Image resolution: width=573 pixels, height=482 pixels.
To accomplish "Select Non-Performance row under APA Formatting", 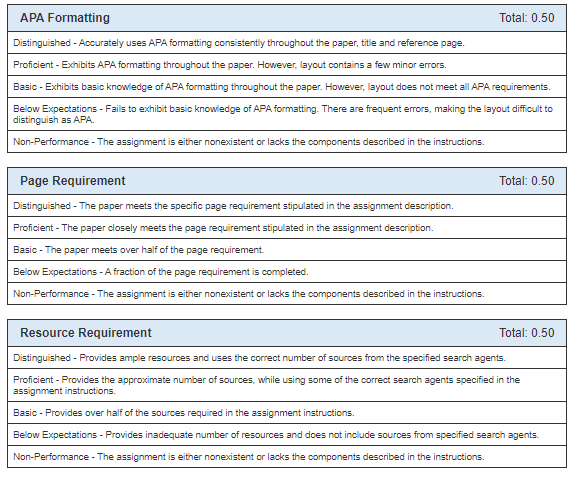I will pyautogui.click(x=287, y=142).
